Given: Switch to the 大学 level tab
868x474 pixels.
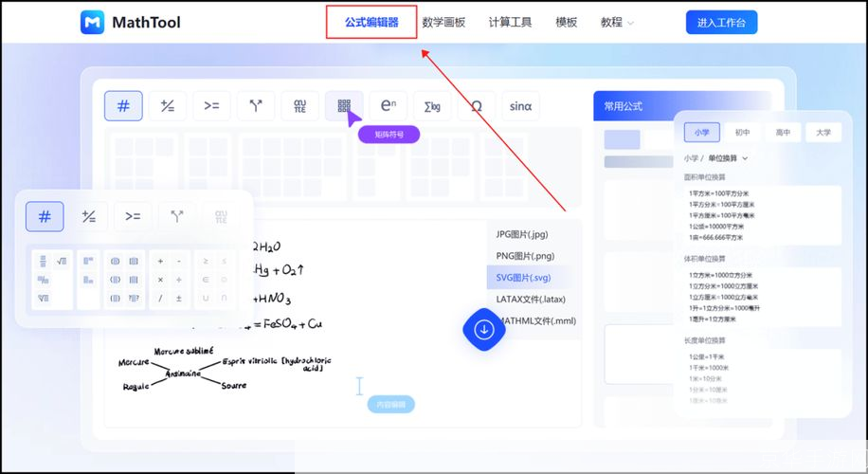Looking at the screenshot, I should tap(823, 133).
